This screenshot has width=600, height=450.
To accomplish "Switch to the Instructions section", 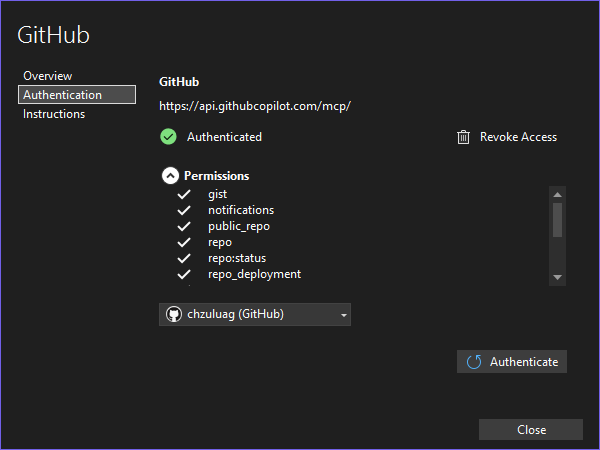I will [54, 114].
